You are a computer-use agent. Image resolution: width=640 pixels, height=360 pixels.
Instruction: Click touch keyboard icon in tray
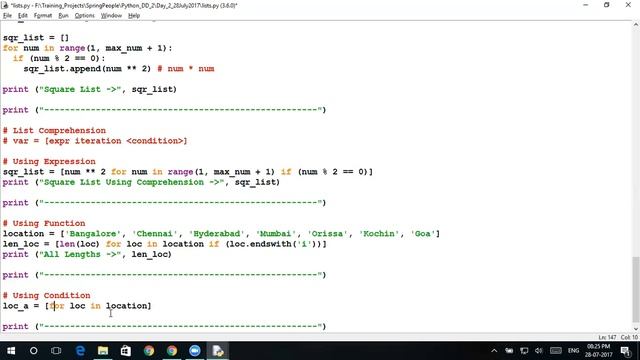556,351
